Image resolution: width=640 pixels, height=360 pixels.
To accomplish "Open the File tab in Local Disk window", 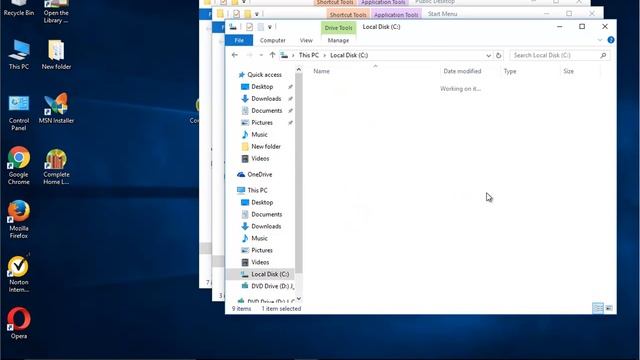I will pos(239,40).
